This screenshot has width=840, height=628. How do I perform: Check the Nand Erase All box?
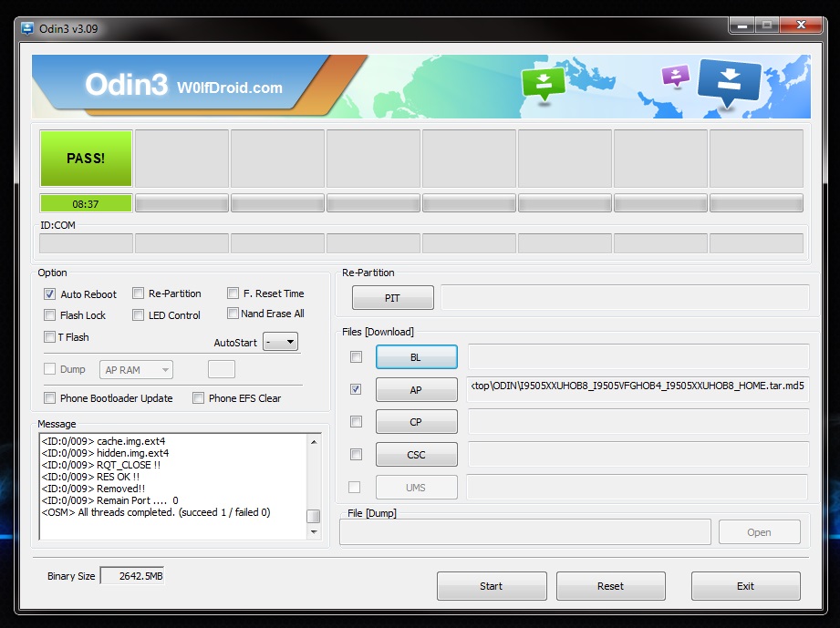[x=233, y=314]
